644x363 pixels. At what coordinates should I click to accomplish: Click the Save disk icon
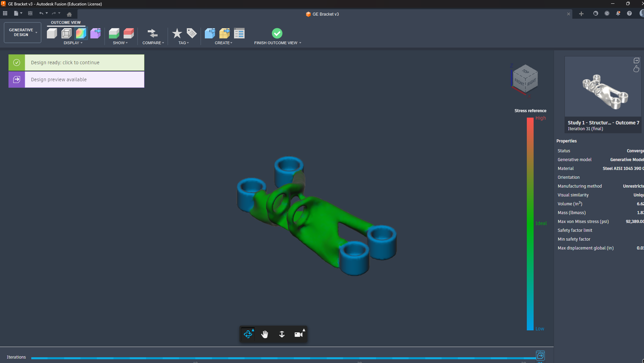coord(30,14)
